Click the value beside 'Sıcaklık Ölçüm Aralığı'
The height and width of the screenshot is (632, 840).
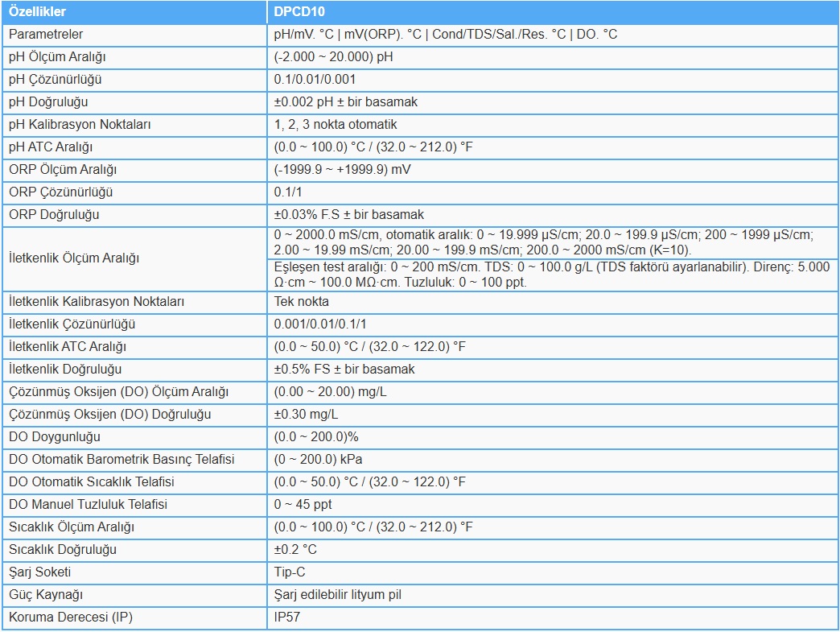[373, 527]
